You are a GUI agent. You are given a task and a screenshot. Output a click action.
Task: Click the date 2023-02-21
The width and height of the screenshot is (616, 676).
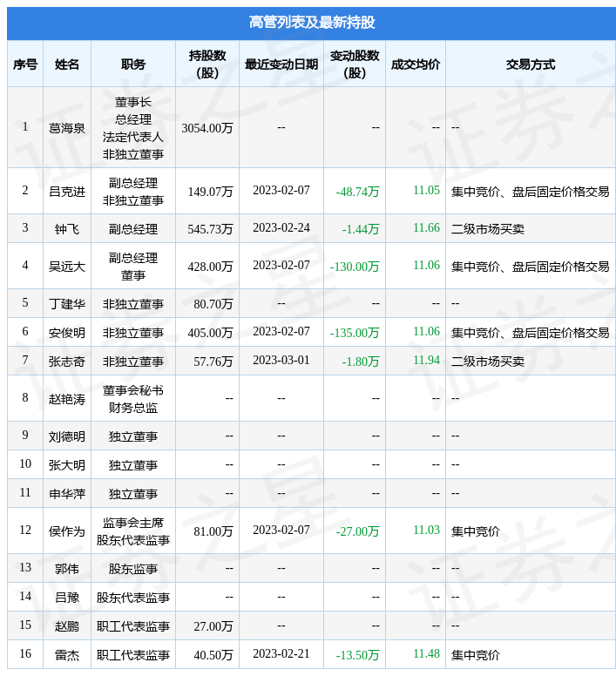pos(281,653)
